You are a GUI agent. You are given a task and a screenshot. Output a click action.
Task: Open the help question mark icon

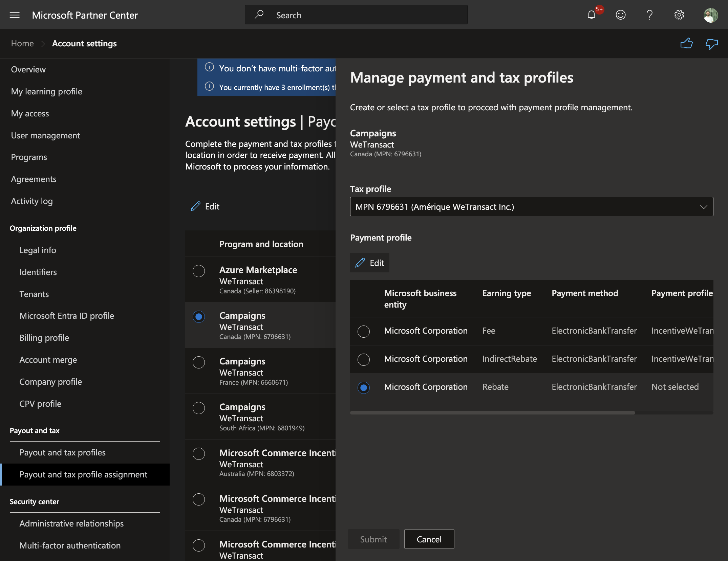pos(649,15)
